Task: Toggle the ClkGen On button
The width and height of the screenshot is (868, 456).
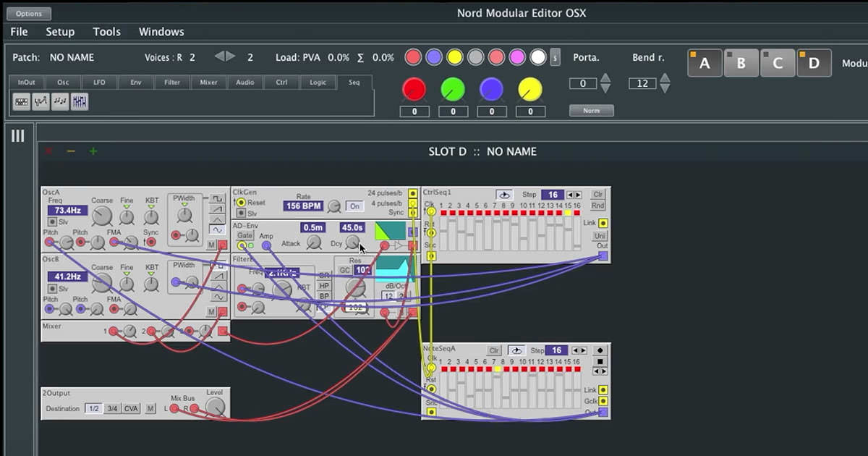Action: point(354,206)
